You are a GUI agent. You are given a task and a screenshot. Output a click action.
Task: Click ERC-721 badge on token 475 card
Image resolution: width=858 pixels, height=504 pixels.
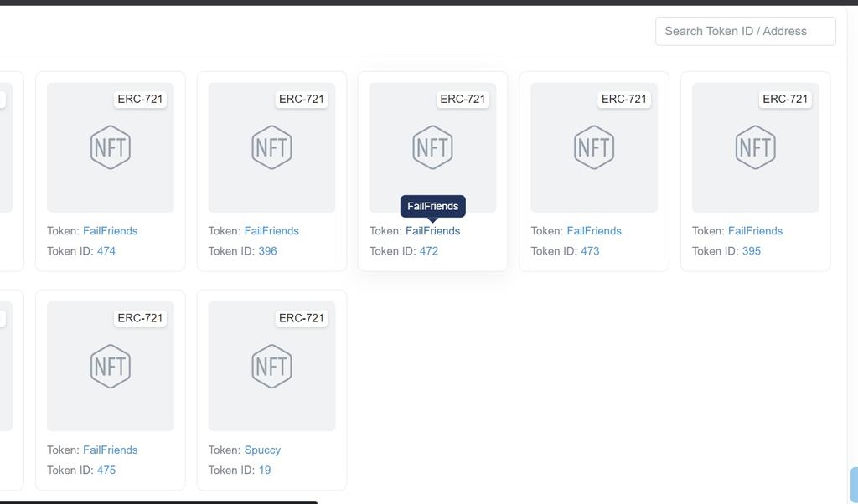coord(140,318)
